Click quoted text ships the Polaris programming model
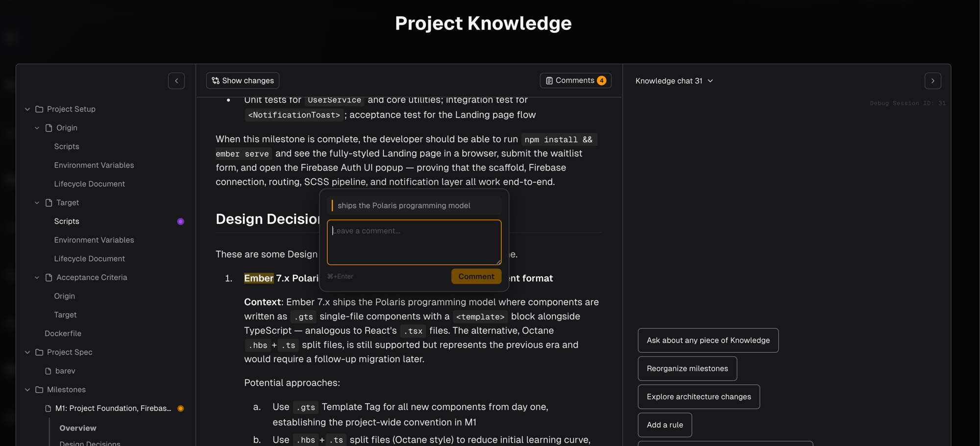The height and width of the screenshot is (446, 980). pyautogui.click(x=404, y=205)
